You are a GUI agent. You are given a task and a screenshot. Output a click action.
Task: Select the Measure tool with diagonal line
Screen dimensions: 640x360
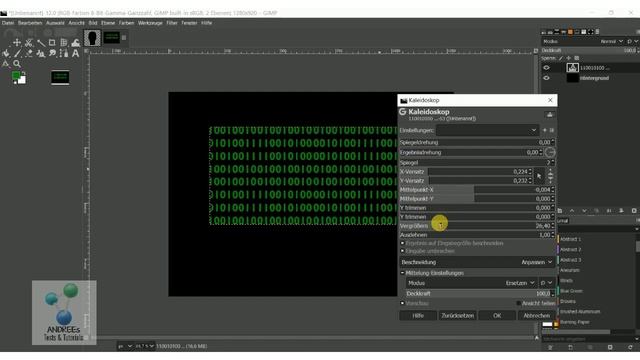[40, 42]
